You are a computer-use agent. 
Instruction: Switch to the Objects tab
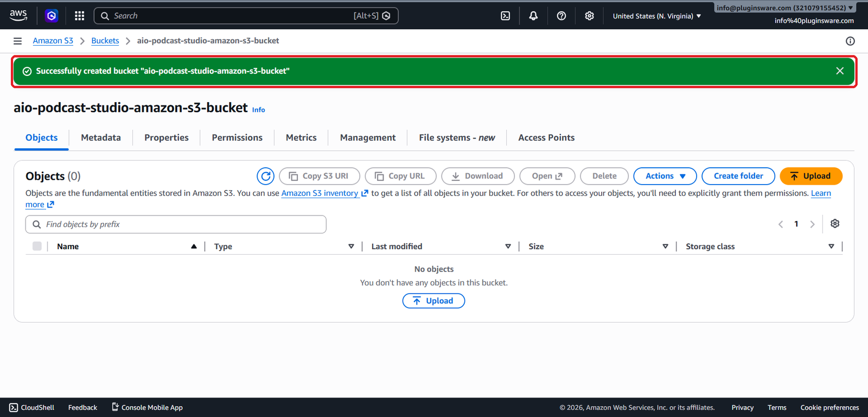(x=41, y=138)
